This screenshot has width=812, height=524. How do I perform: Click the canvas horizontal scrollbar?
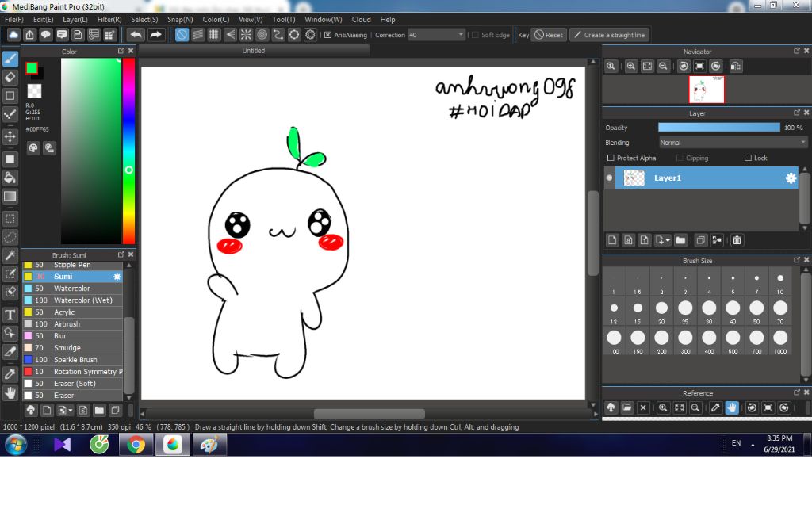coord(370,414)
